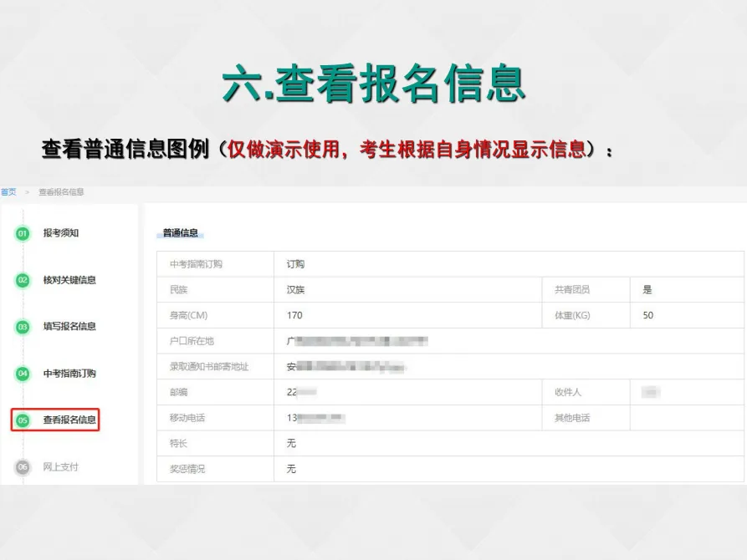Select 中考指南订购 sidebar step
The height and width of the screenshot is (560, 747).
click(69, 373)
